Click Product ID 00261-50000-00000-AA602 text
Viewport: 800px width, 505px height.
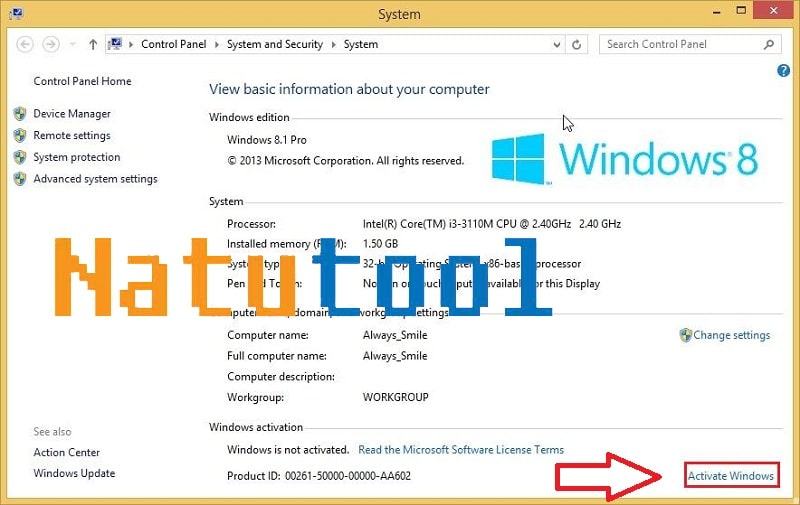point(319,475)
